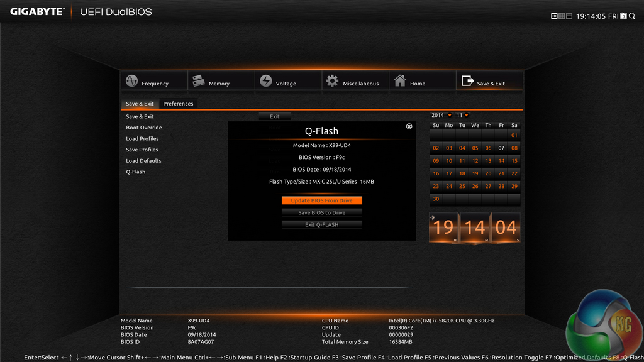Click the CPU ID value 000306F2
This screenshot has width=644, height=362.
coord(401,327)
